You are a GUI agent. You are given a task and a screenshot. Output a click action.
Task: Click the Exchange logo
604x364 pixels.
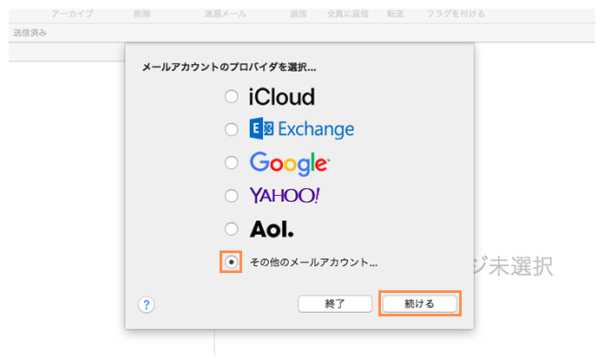coord(302,129)
